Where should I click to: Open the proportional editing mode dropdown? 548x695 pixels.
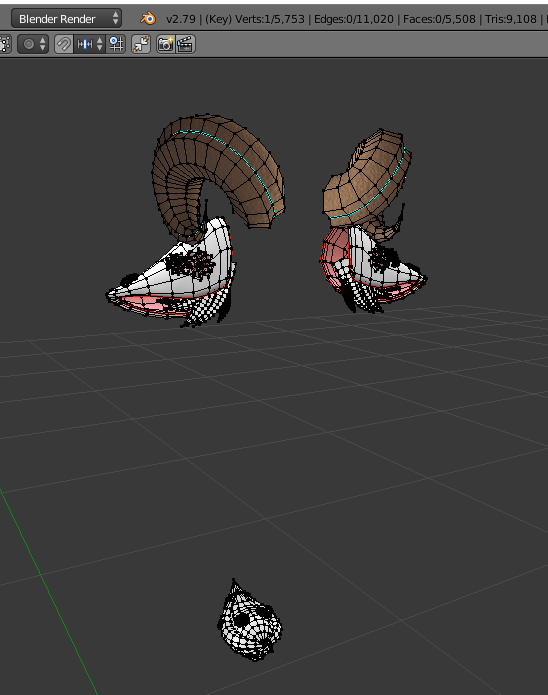[x=33, y=44]
